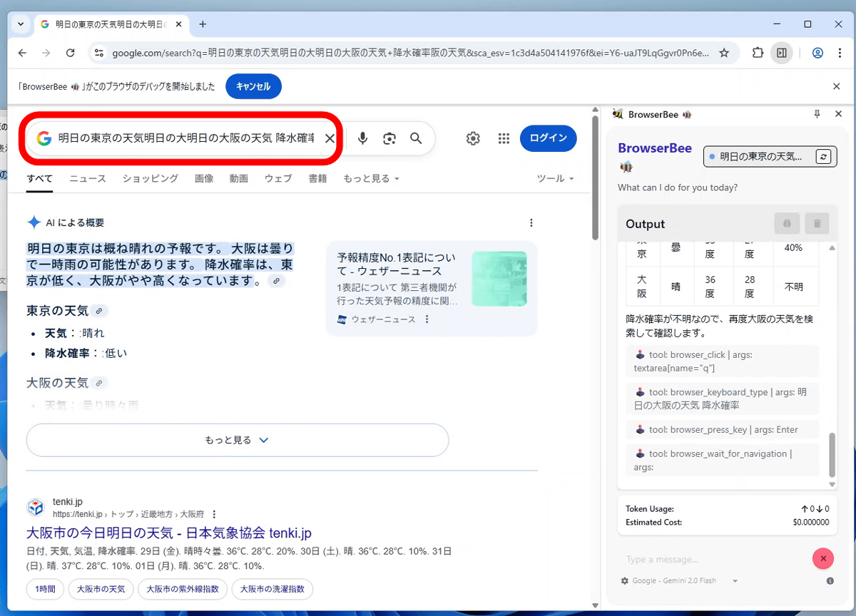Click the magnifying glass search icon
The image size is (856, 616).
pos(416,138)
